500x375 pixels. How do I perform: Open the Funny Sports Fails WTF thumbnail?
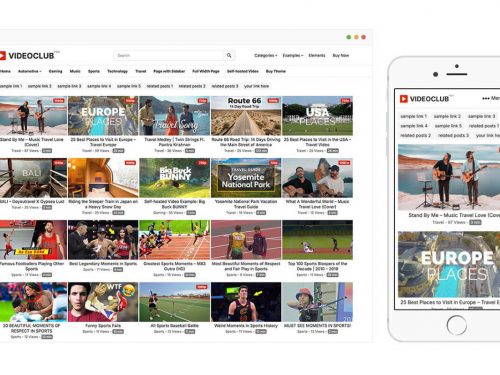[103, 302]
